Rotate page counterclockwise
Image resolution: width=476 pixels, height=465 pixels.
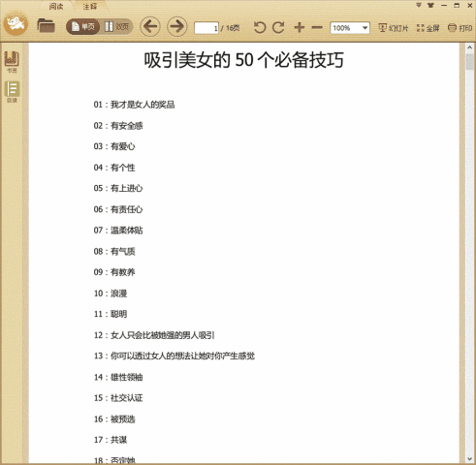click(260, 28)
